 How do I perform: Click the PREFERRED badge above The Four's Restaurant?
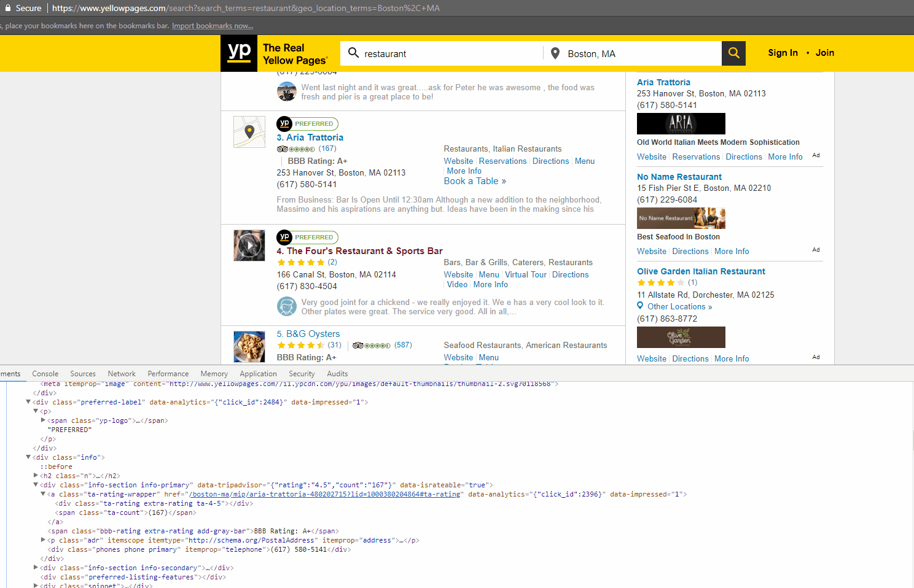307,237
